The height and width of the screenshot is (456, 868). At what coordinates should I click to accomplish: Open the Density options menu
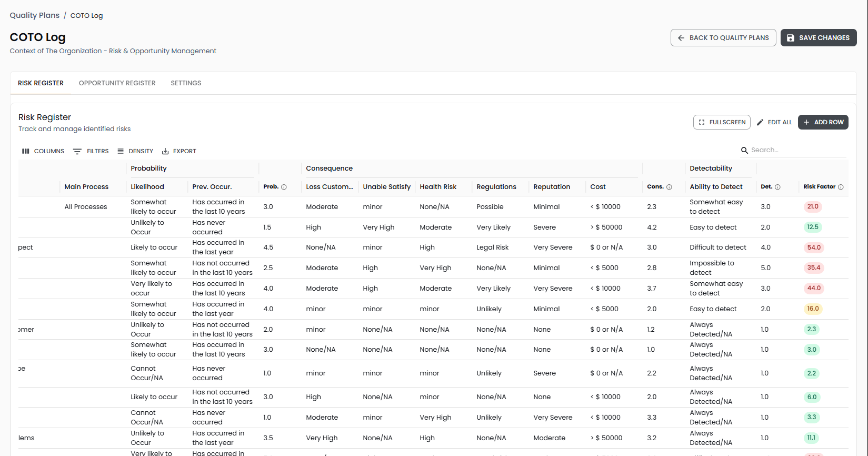pos(135,151)
